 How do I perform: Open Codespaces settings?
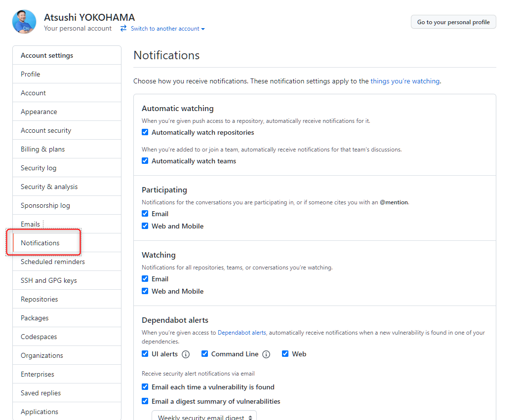(x=67, y=337)
